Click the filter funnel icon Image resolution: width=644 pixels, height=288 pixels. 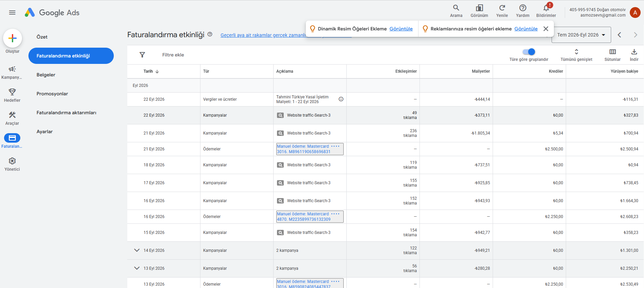click(142, 55)
